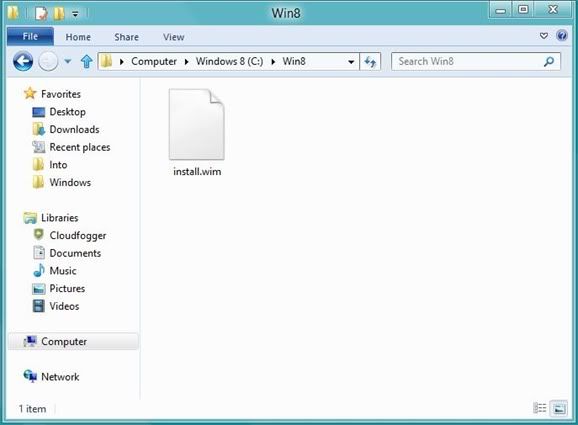Switch to the Home ribbon tab
578x425 pixels.
(x=78, y=37)
